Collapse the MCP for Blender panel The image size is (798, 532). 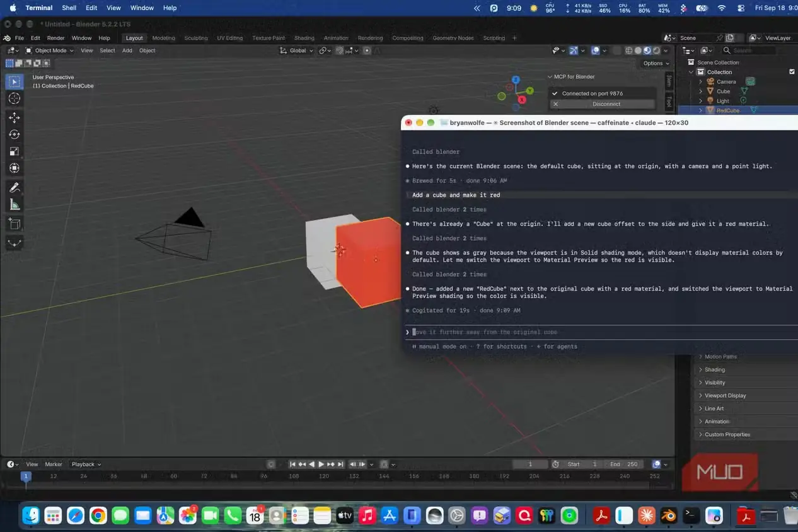pyautogui.click(x=571, y=77)
